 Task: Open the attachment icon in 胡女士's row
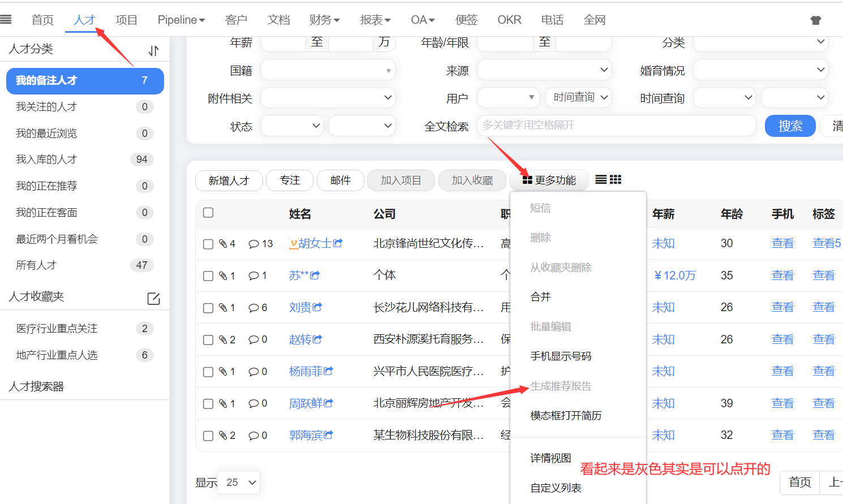click(223, 243)
